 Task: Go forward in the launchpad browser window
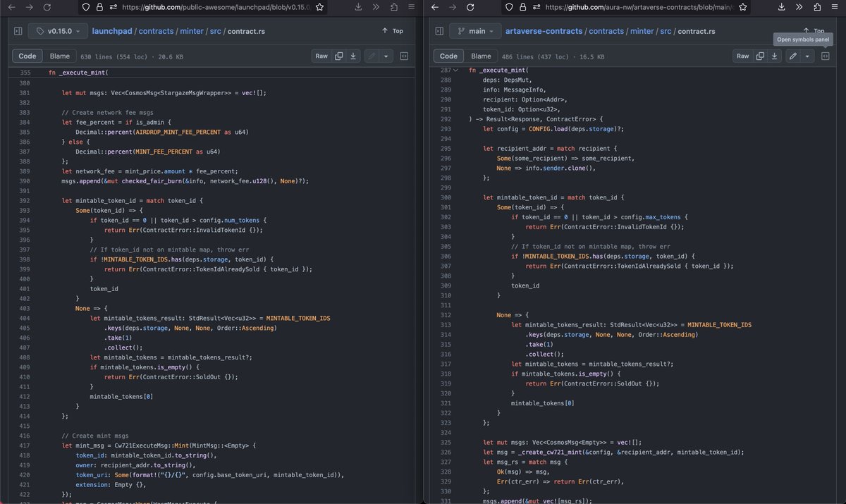(x=30, y=7)
